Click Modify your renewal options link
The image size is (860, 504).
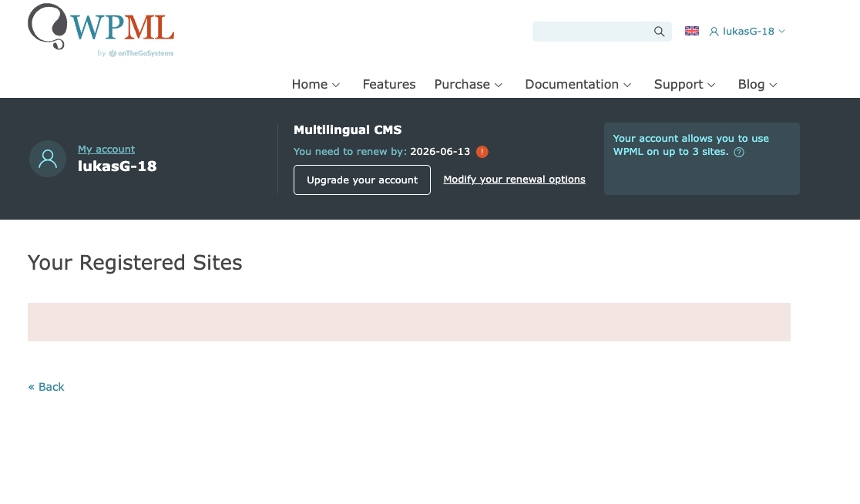pyautogui.click(x=514, y=180)
